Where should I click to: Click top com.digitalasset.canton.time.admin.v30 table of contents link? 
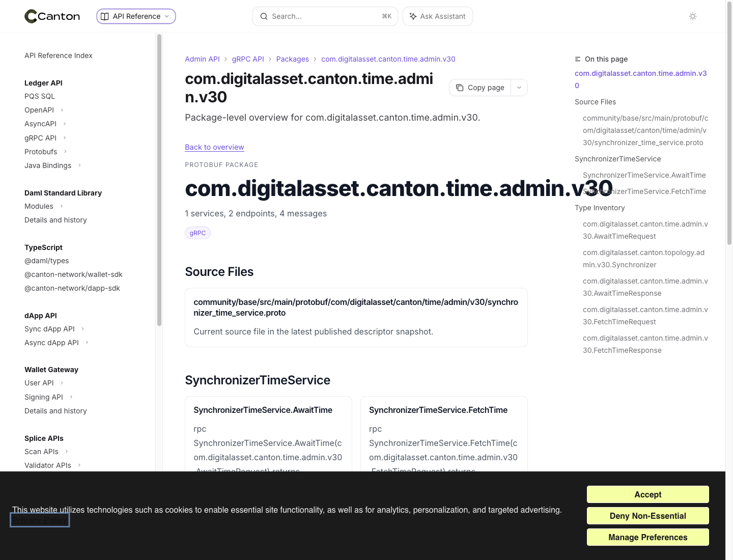tap(641, 79)
